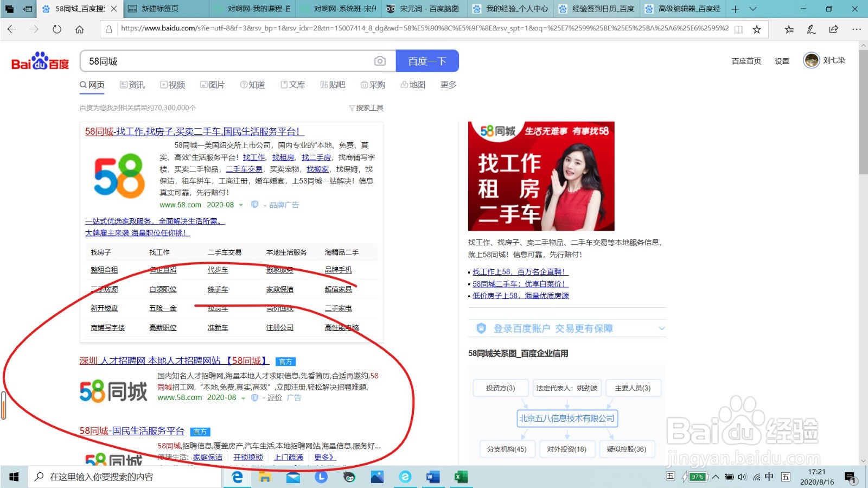Screen dimensions: 868x488
Task: Expand dropdown arrow beside 评价 result
Action: pos(243,398)
